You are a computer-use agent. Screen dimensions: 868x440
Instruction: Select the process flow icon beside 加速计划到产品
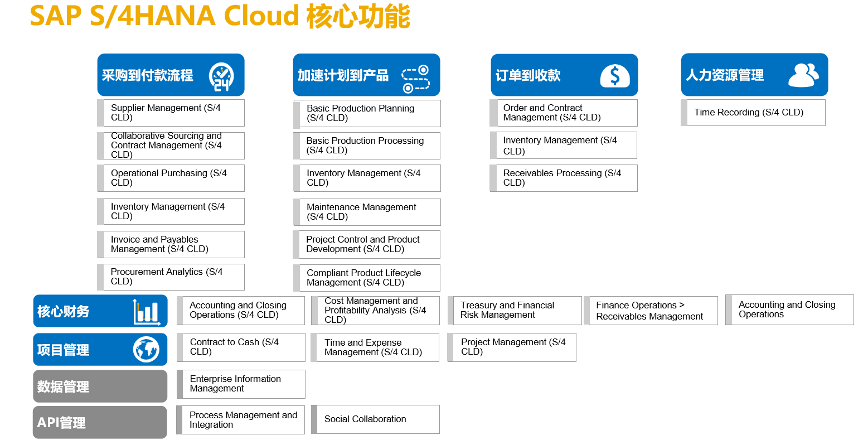pyautogui.click(x=416, y=74)
